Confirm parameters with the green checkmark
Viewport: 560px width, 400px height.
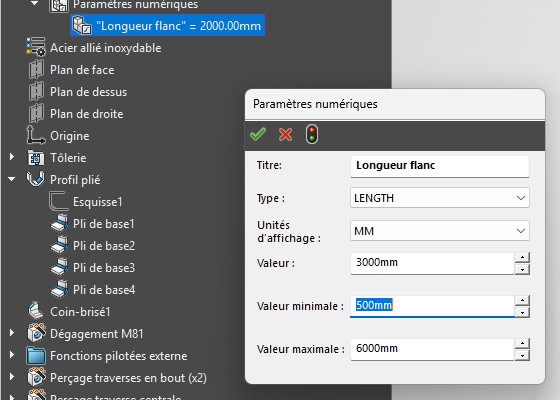[x=258, y=134]
